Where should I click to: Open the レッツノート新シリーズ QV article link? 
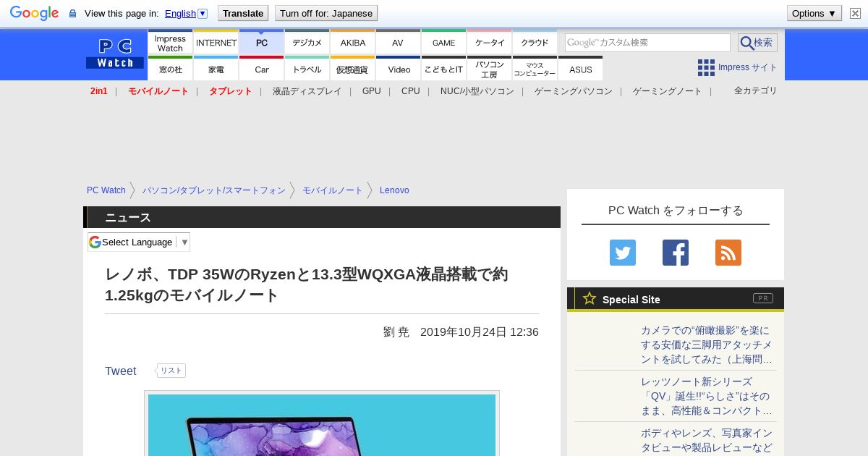[707, 396]
